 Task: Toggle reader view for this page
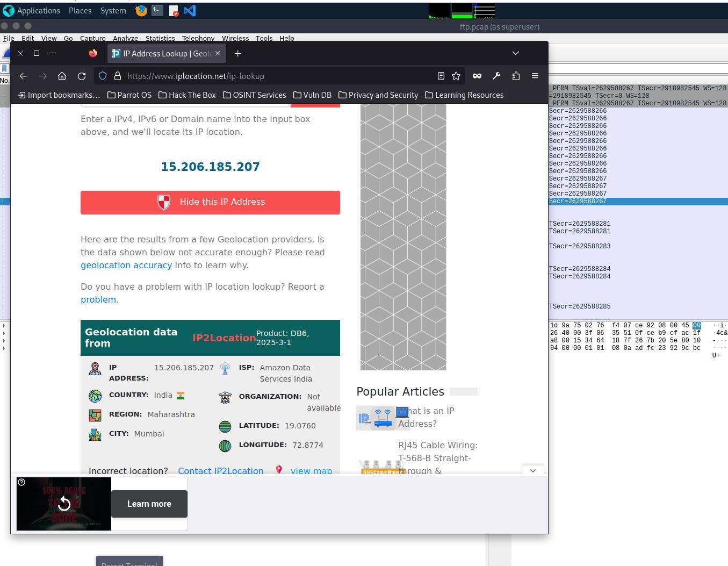tap(441, 76)
